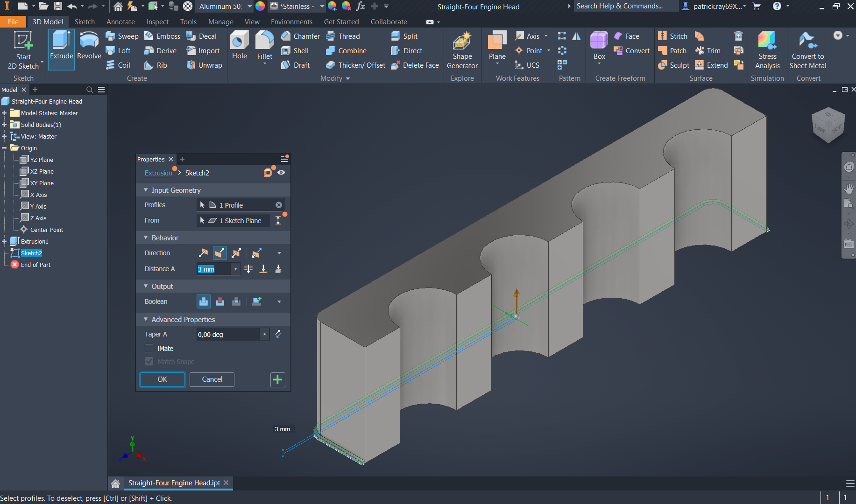Screen dimensions: 856x504
Task: Click the Distance A input field
Action: coord(214,269)
